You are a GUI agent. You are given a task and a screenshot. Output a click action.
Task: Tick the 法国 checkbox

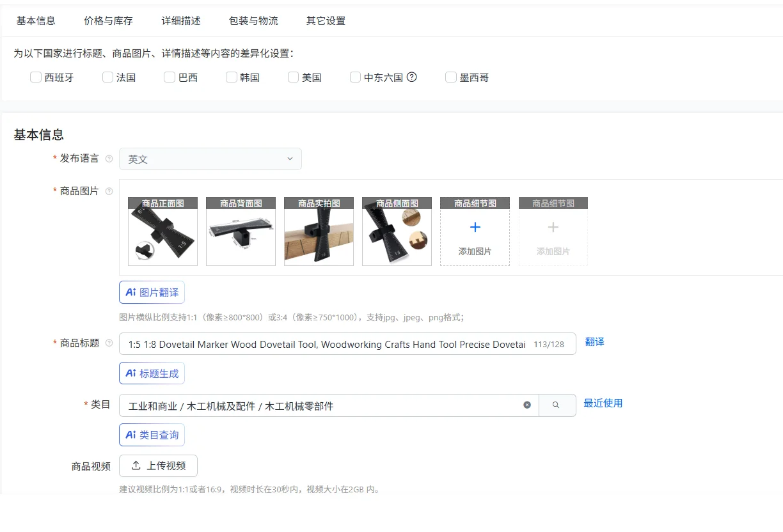(x=107, y=77)
